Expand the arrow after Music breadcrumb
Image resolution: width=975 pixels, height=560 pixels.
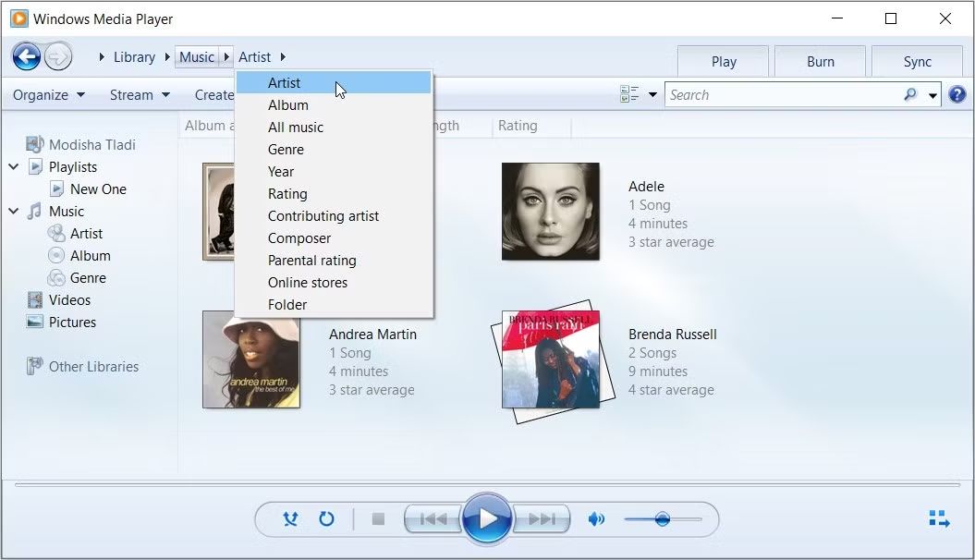227,57
